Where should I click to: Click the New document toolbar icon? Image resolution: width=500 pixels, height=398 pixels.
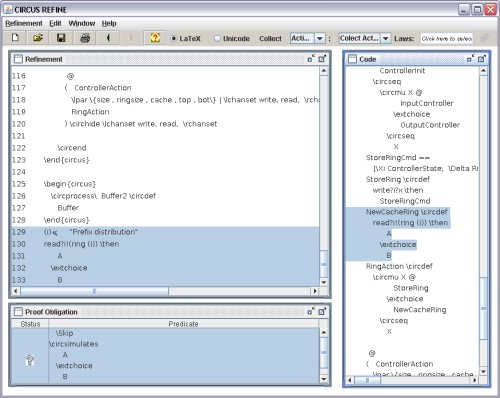(x=15, y=38)
